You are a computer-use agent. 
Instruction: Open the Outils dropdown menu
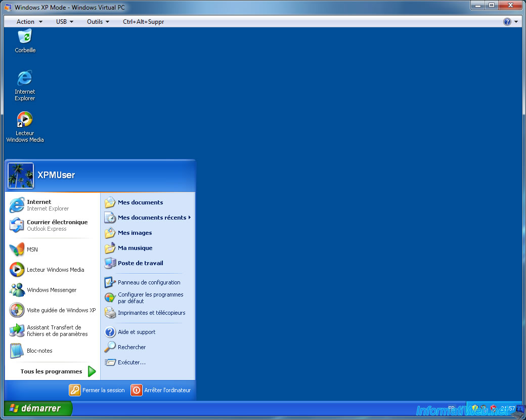coord(98,22)
